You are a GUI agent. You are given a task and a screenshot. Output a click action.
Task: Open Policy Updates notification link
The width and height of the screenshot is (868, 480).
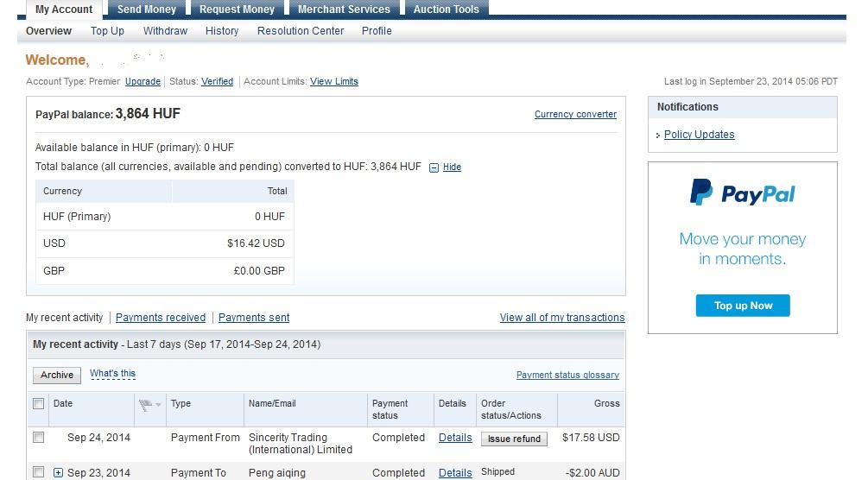click(x=700, y=135)
